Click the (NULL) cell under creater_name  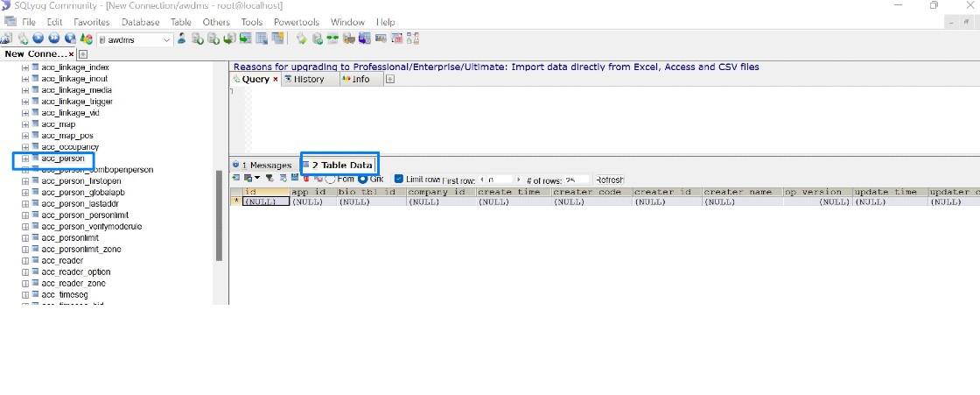[743, 201]
